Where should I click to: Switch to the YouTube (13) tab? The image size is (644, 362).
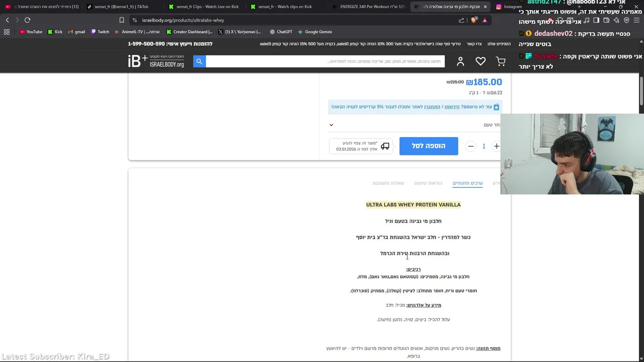click(43, 7)
